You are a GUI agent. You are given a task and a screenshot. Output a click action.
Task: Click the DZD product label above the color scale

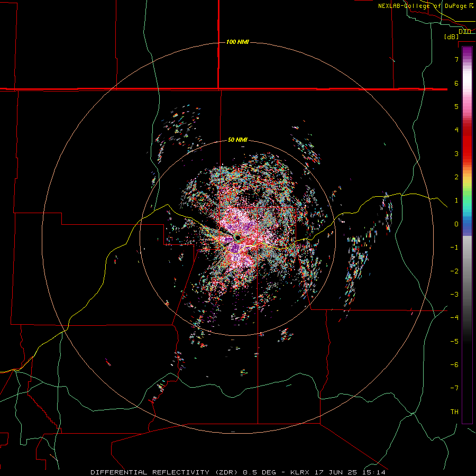pos(465,31)
